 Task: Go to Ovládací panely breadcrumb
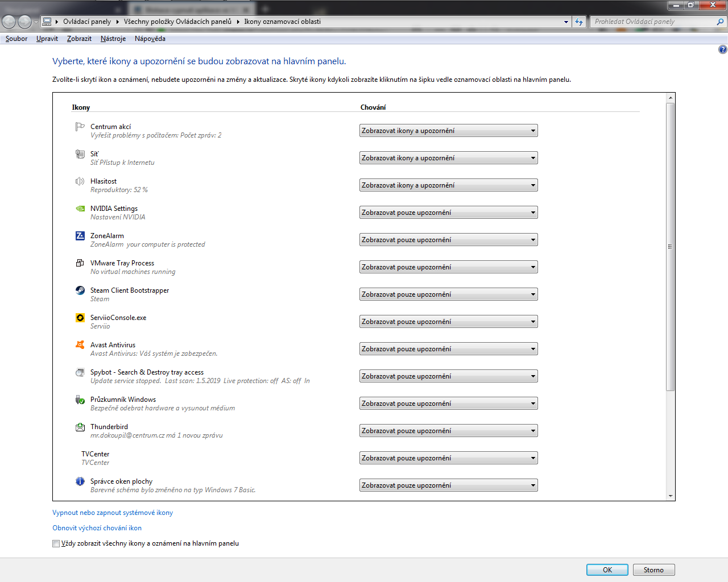point(87,22)
